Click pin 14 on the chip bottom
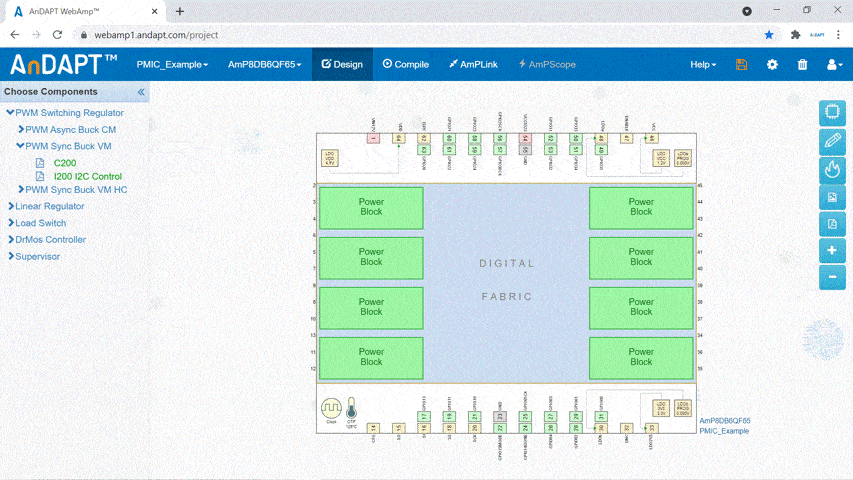The height and width of the screenshot is (480, 853). coord(373,428)
